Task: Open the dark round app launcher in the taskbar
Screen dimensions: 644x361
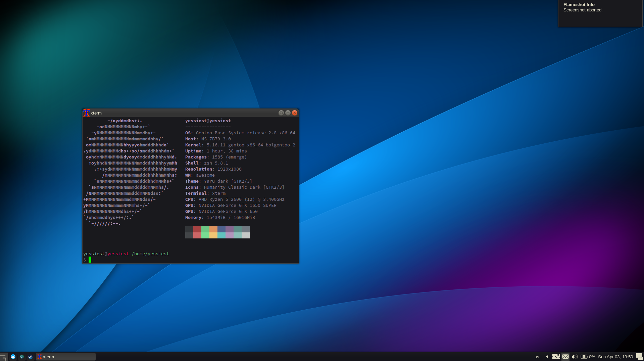Action: (x=22, y=357)
